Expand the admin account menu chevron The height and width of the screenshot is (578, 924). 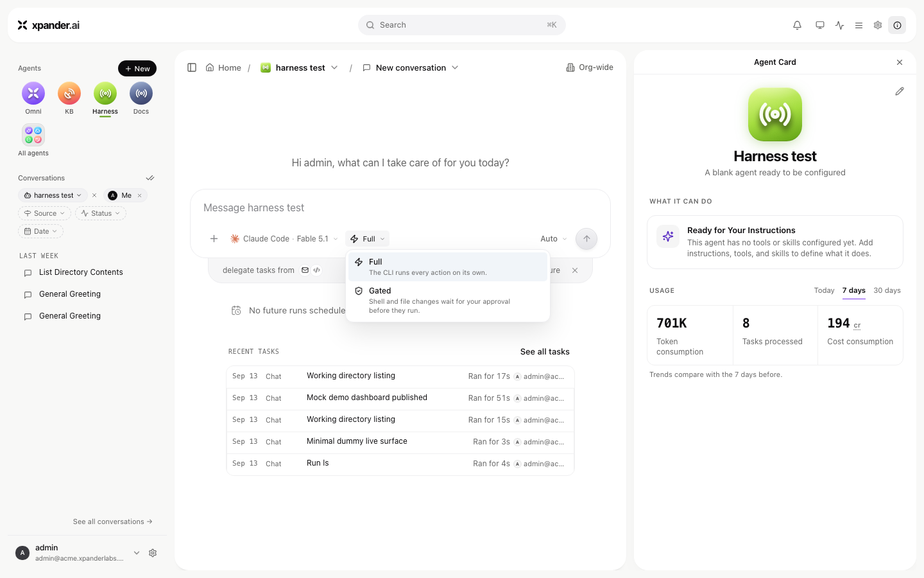pos(137,553)
